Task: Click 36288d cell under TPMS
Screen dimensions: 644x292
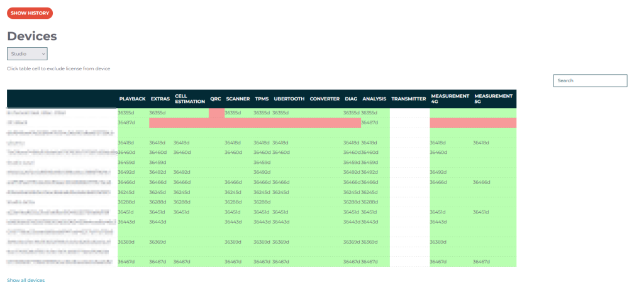Action: pyautogui.click(x=262, y=202)
